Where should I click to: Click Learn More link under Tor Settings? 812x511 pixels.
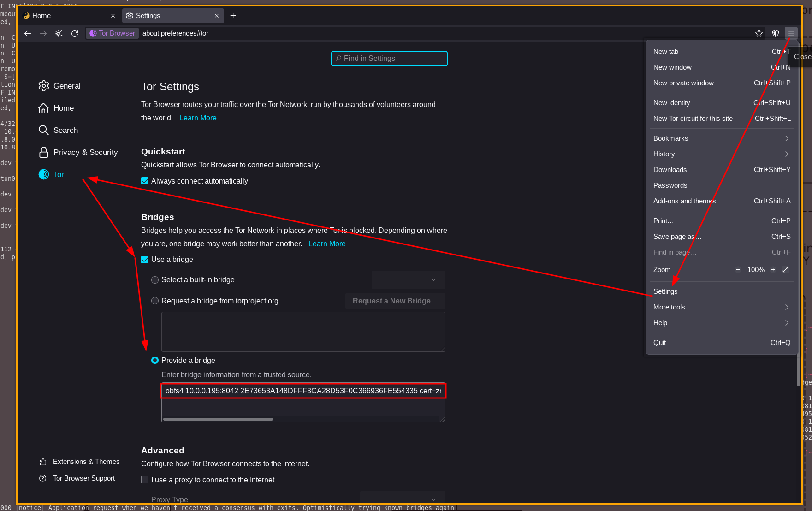click(x=198, y=118)
